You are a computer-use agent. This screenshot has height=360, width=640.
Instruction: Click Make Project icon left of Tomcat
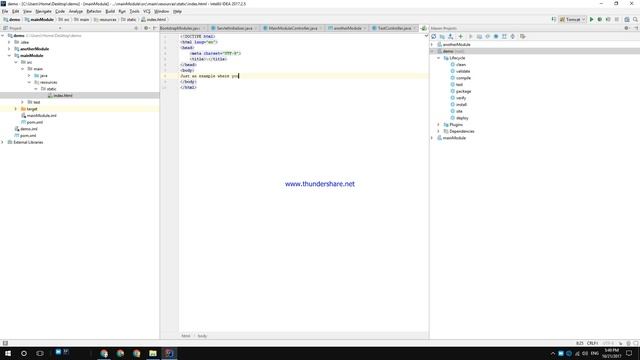click(554, 19)
